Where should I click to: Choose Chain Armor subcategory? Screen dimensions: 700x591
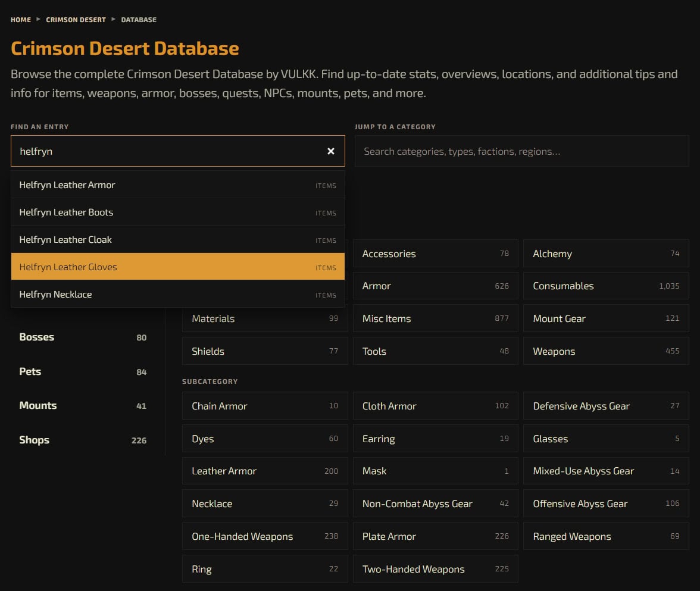click(265, 406)
